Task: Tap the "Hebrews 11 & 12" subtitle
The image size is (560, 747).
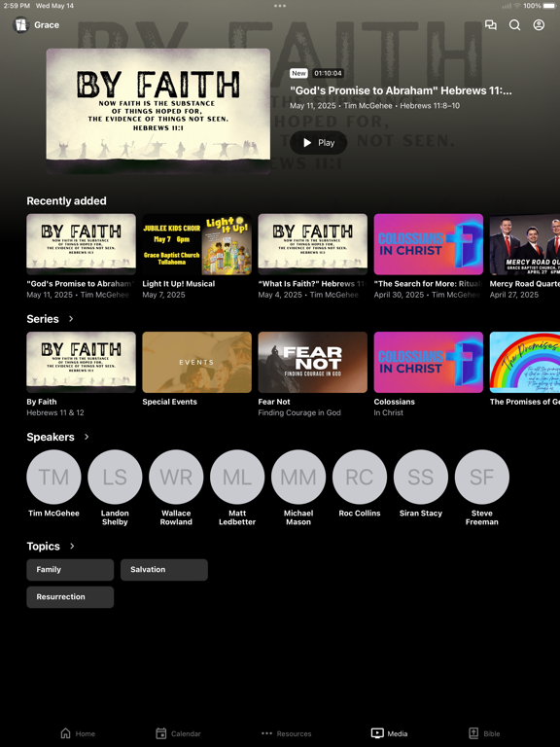Action: click(x=55, y=412)
